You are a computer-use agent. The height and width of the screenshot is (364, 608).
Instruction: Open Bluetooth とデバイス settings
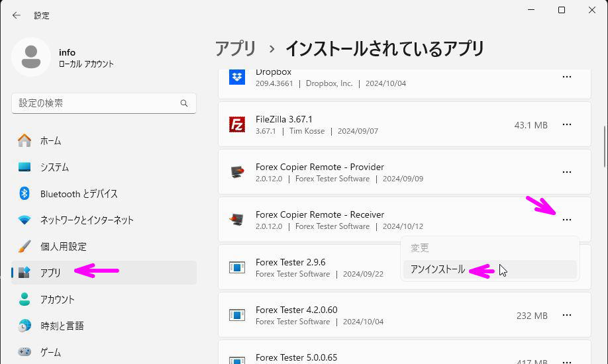[x=104, y=193]
